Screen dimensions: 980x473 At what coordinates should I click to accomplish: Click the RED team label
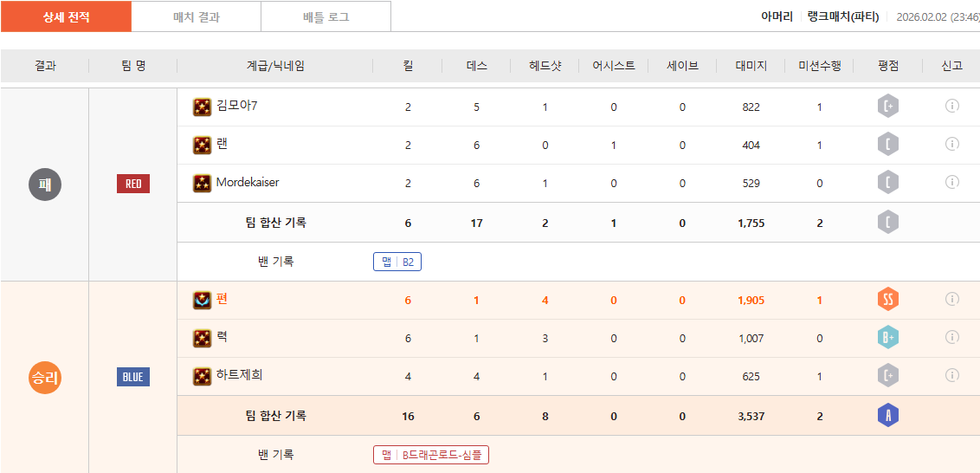(x=133, y=184)
